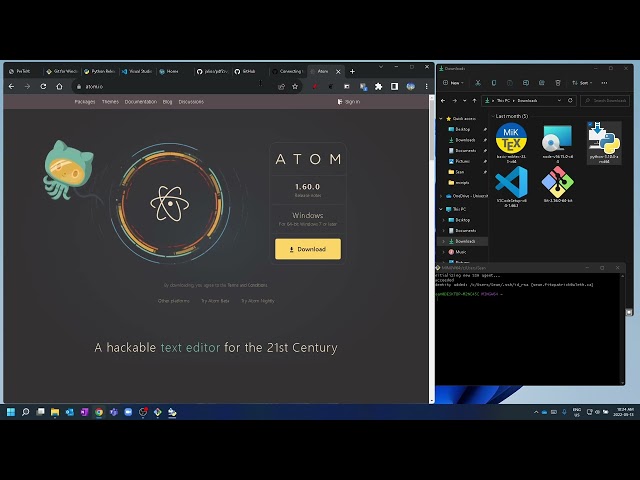Select the MiKTeX installer file
This screenshot has width=640, height=480.
click(x=511, y=143)
